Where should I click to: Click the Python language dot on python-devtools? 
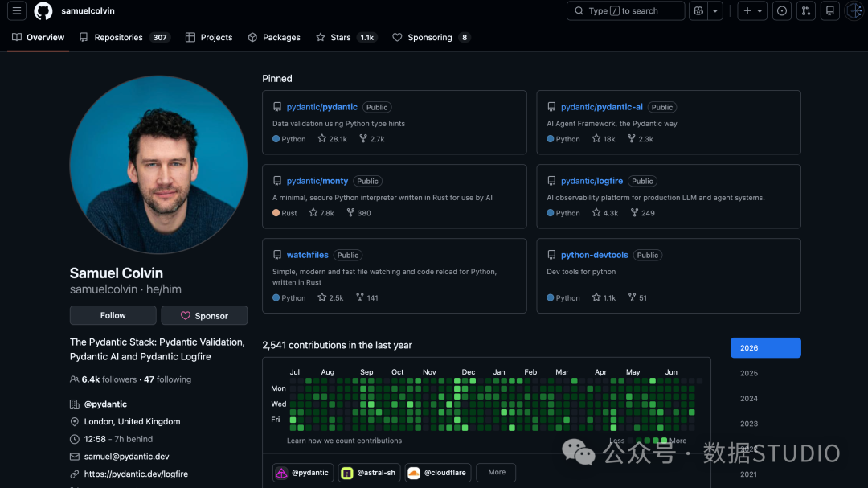pyautogui.click(x=551, y=297)
